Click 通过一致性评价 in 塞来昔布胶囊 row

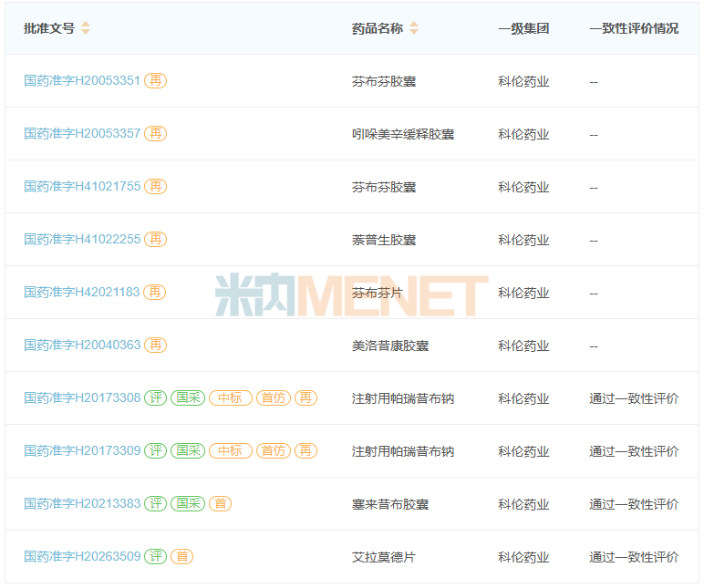point(634,504)
